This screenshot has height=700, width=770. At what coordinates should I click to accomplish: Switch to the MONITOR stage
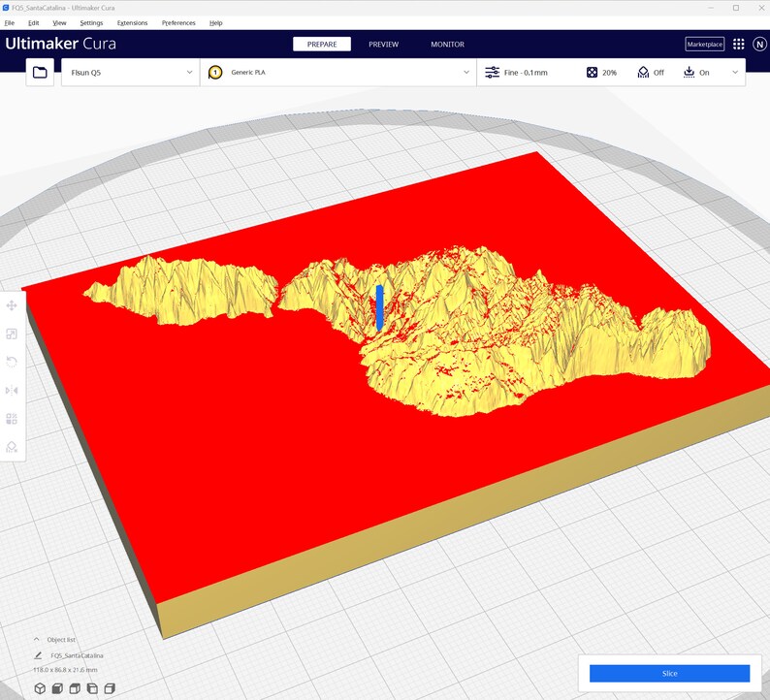[447, 45]
